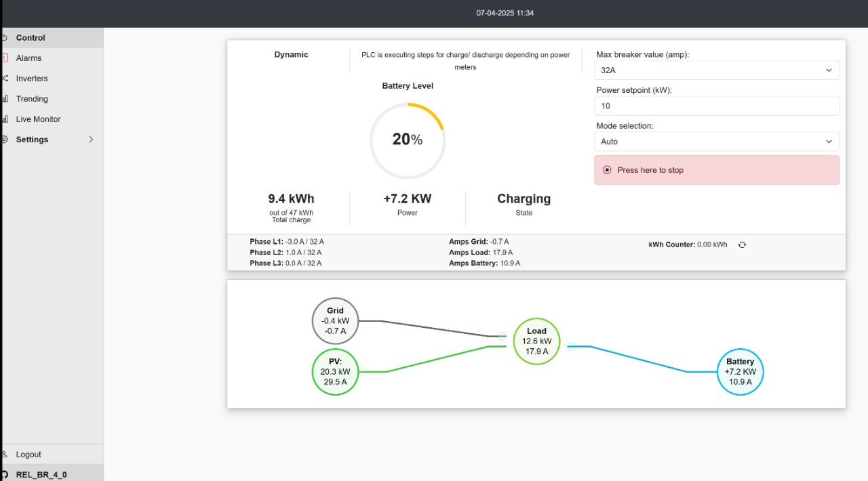Click the Live Monitor chart icon
This screenshot has width=868, height=481.
[x=4, y=119]
